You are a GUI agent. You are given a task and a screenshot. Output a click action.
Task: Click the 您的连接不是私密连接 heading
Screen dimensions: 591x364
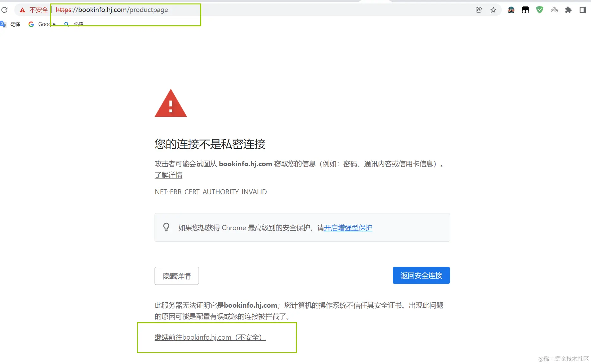(210, 144)
